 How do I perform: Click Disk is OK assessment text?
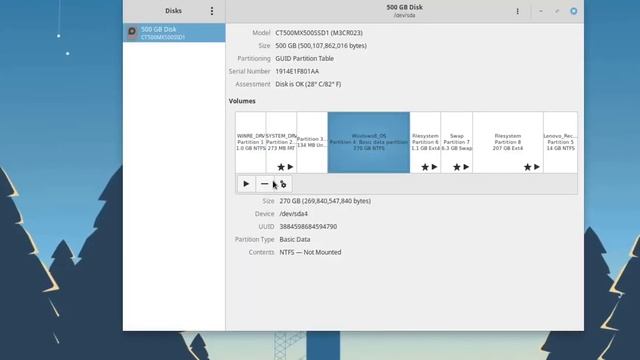tap(308, 84)
